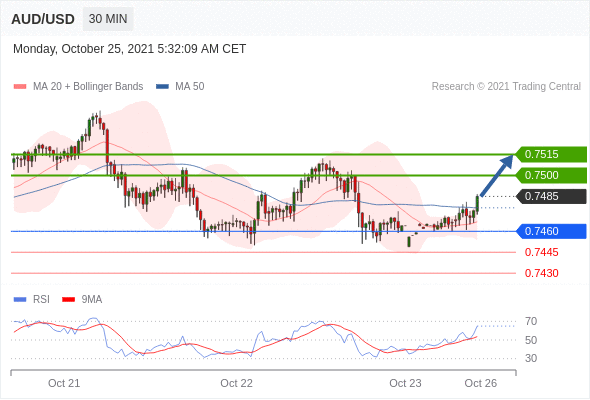Click the green 0.7500 resistance price tag
The image size is (590, 400).
tap(550, 175)
